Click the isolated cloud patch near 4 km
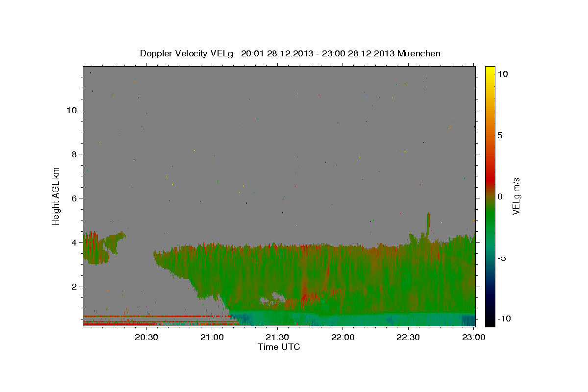The image size is (588, 392). tap(100, 248)
